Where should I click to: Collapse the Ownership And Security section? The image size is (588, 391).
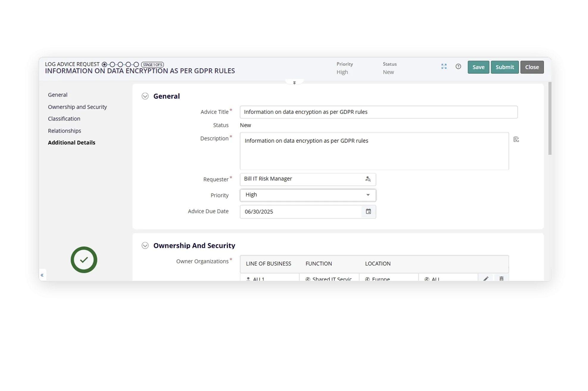click(145, 245)
